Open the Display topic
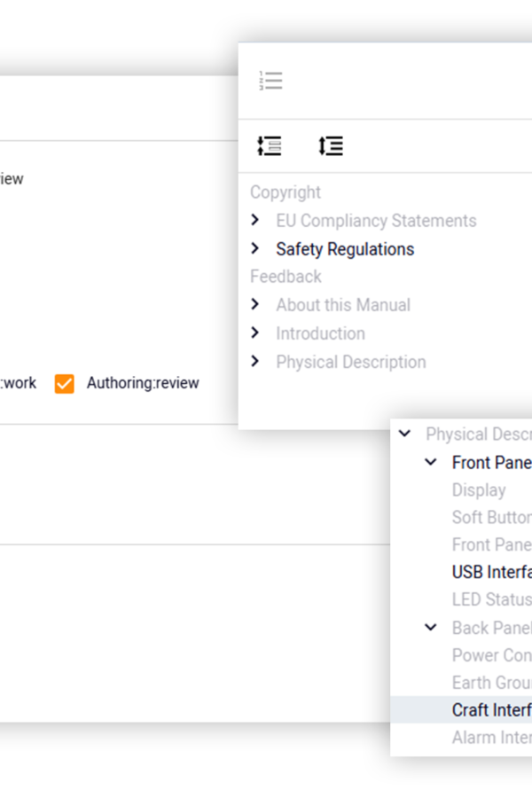 point(479,490)
